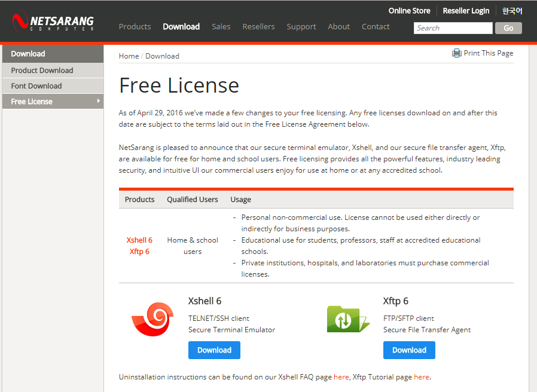
Task: Click the 'Secure File Transfer Agent' text
Action: 427,330
